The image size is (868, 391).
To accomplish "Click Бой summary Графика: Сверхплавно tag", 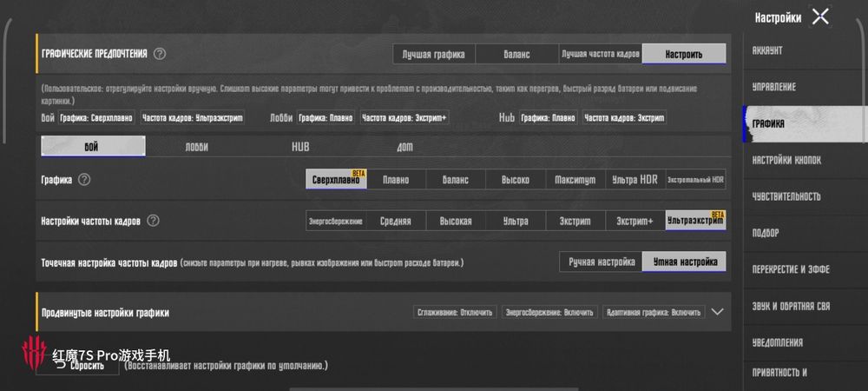I will point(96,118).
